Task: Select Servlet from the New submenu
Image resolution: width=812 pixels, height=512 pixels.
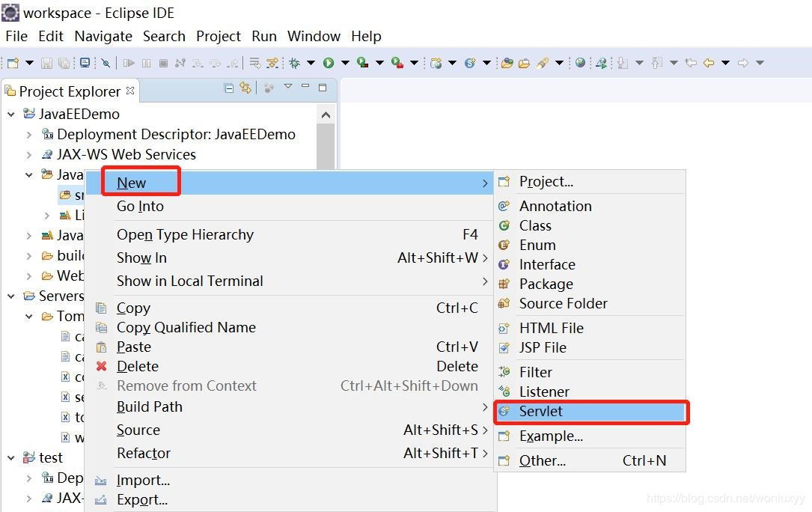Action: [x=590, y=412]
